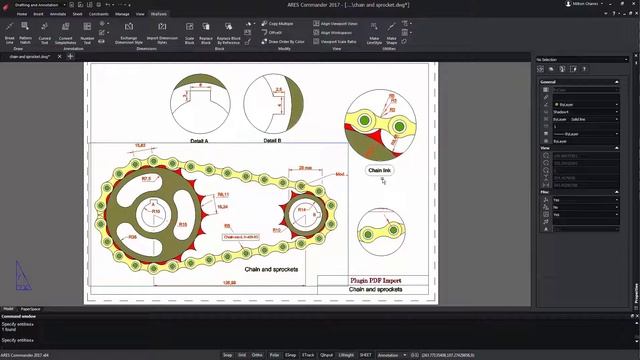Toggle SHEET mode in the status bar
The image size is (640, 360).
click(x=365, y=355)
